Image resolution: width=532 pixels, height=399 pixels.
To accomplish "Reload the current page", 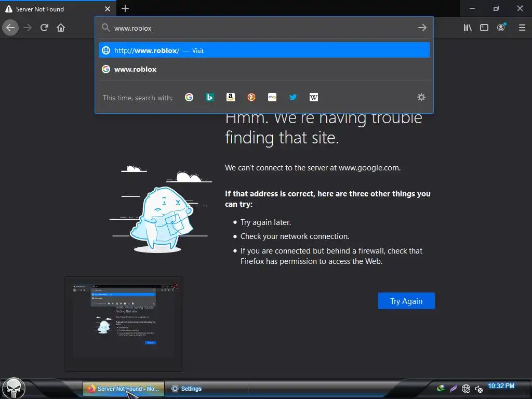I will click(x=44, y=28).
